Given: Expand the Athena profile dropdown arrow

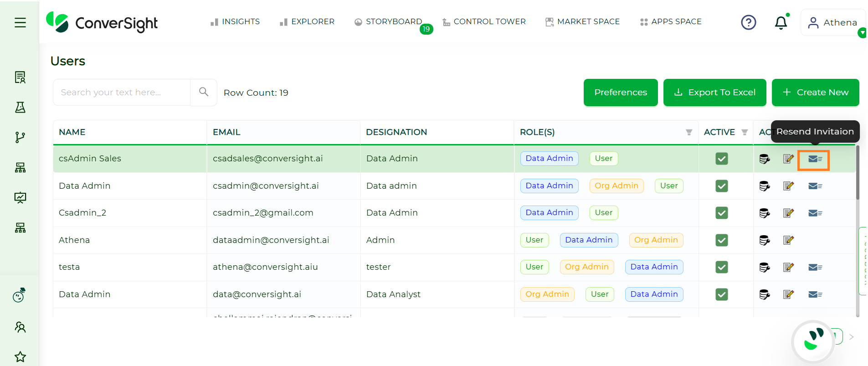Looking at the screenshot, I should point(862,33).
